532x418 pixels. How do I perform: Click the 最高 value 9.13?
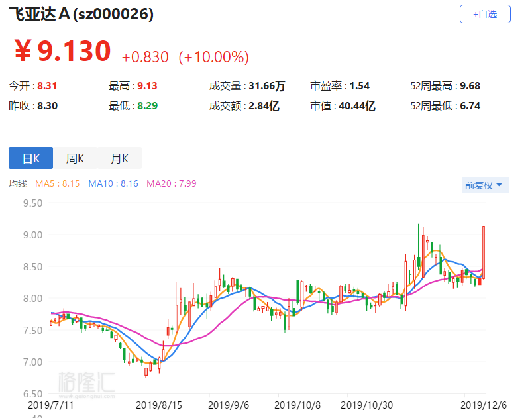coord(147,86)
